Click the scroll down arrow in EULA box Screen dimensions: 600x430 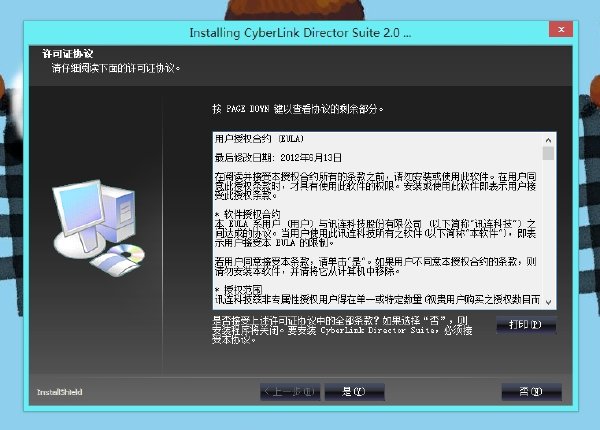(x=548, y=302)
